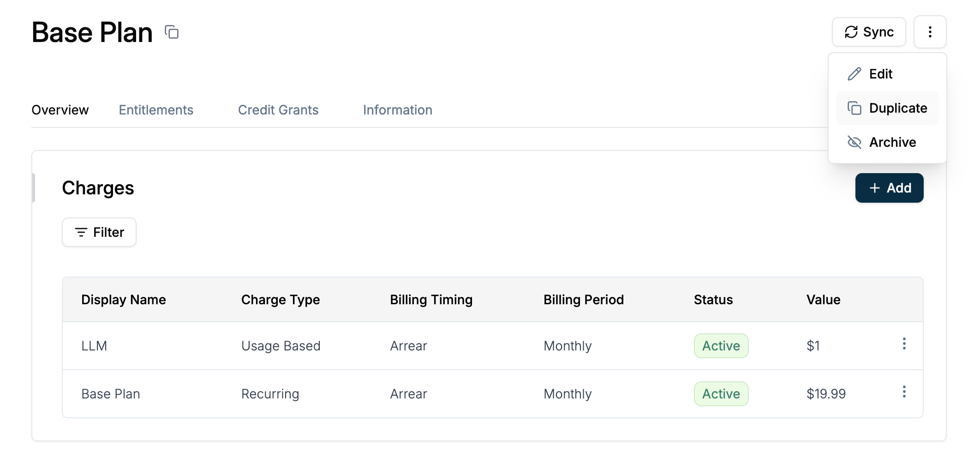Click the Filter lines icon
The width and height of the screenshot is (980, 470).
(81, 232)
